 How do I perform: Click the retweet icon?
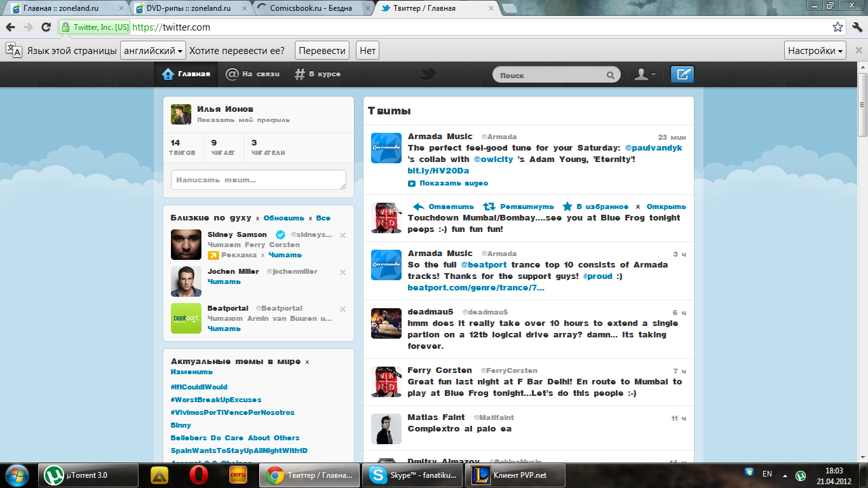pyautogui.click(x=489, y=207)
